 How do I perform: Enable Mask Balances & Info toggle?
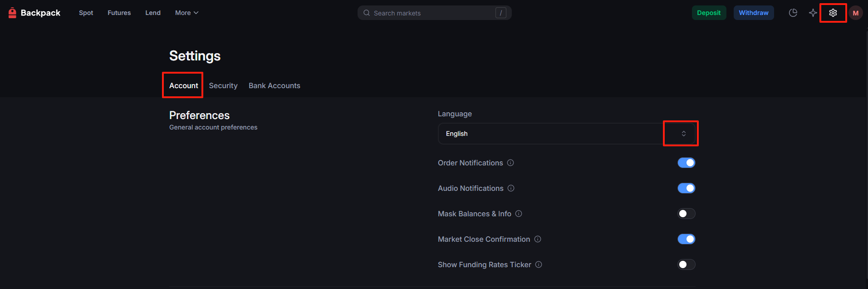pos(686,214)
